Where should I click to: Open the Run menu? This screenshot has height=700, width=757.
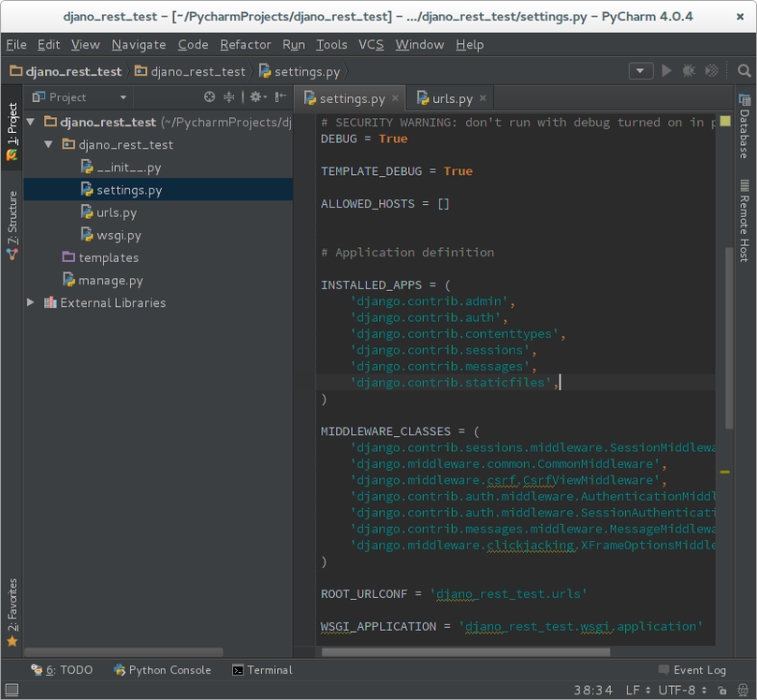click(x=294, y=44)
